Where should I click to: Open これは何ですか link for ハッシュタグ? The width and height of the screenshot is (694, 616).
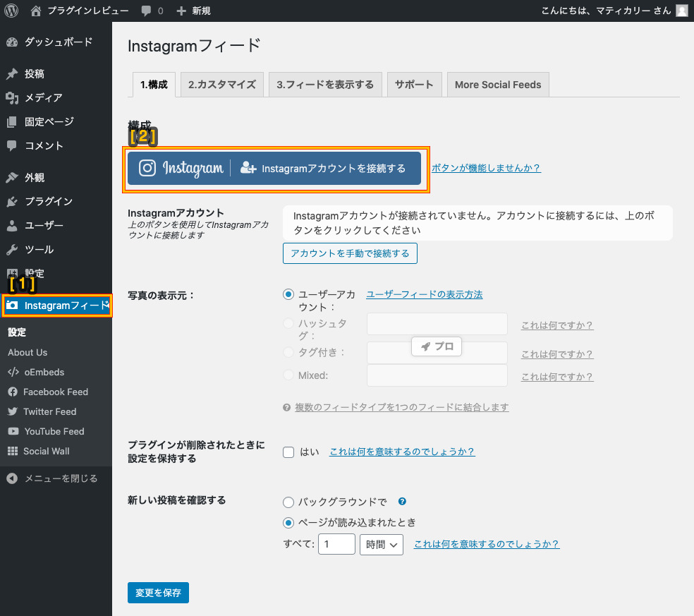556,325
